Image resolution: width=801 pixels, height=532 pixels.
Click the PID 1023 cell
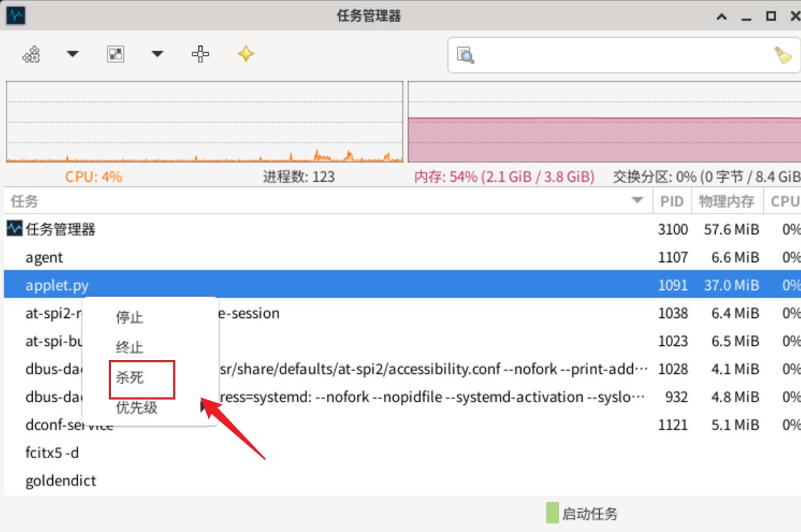pyautogui.click(x=673, y=341)
